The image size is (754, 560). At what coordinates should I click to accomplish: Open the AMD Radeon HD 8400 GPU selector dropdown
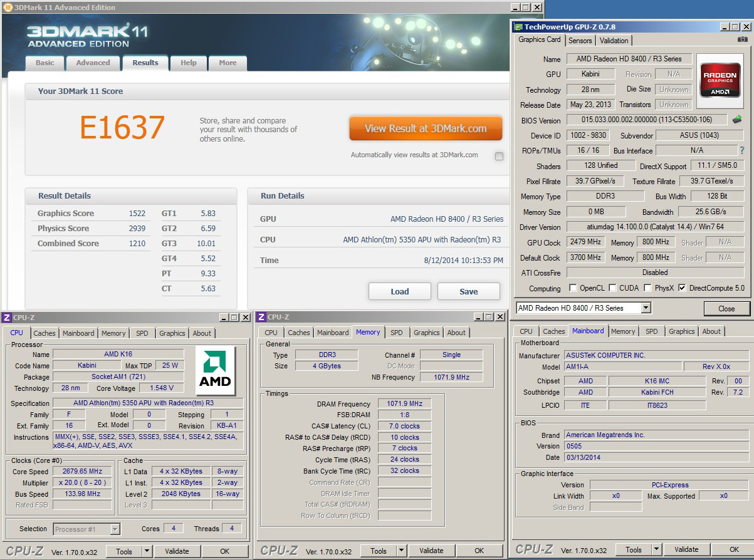pyautogui.click(x=646, y=308)
